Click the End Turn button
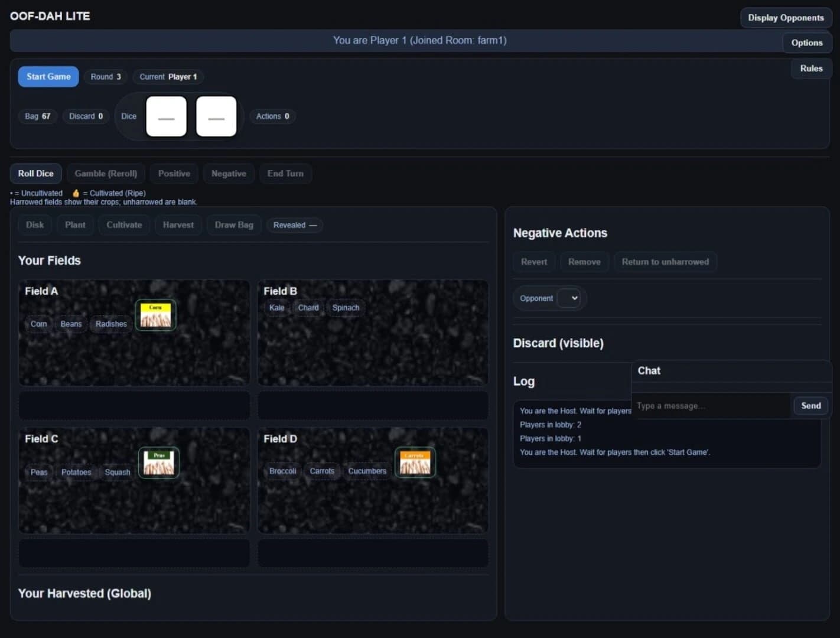The width and height of the screenshot is (840, 638). click(x=285, y=174)
